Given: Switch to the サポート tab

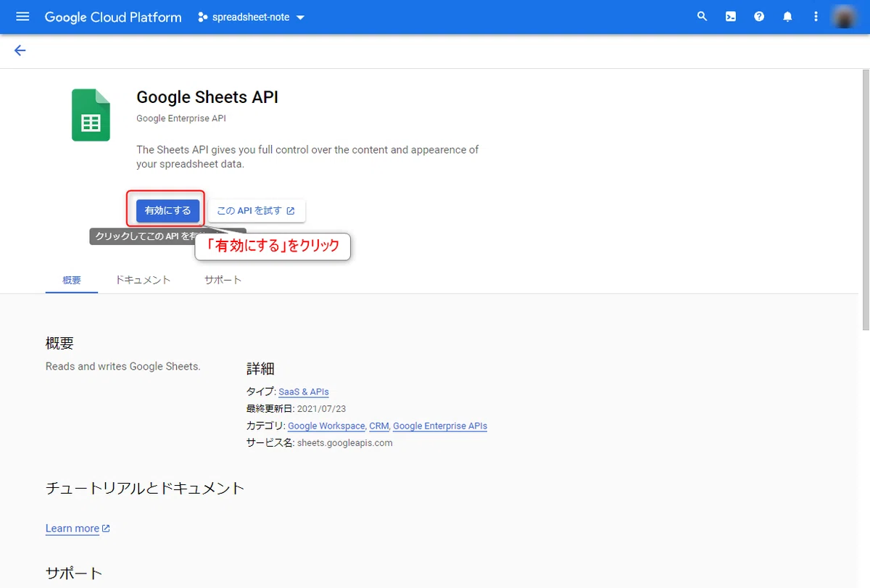Looking at the screenshot, I should pos(223,280).
